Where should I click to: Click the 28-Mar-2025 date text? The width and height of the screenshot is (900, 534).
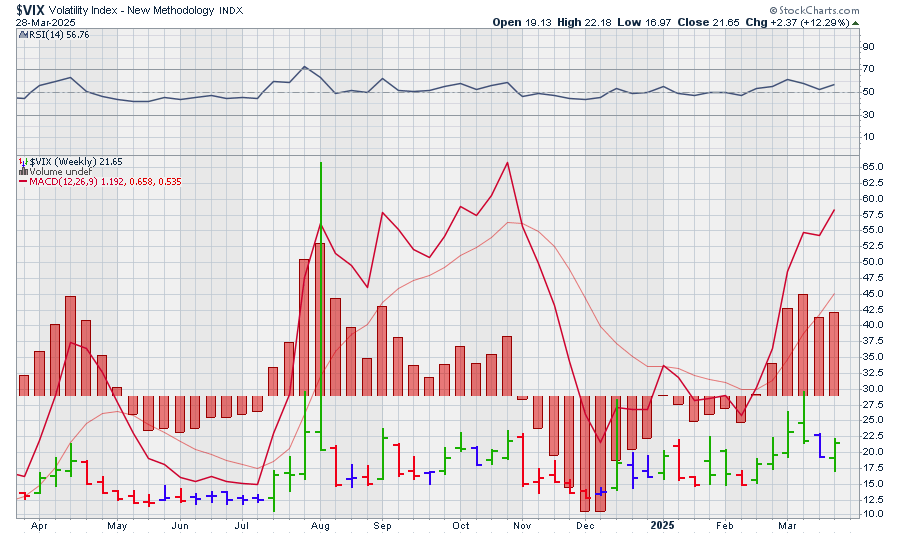[46, 21]
